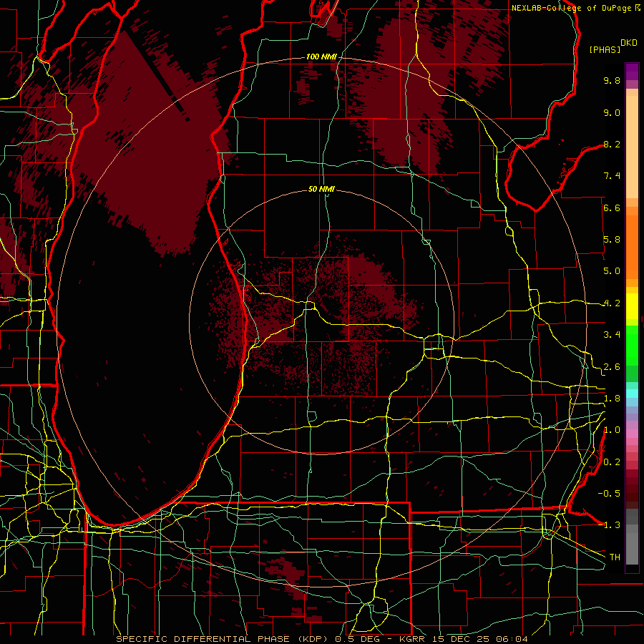Screen dimensions: 644x644
Task: Select the 7.4 scale value
Action: tap(612, 176)
